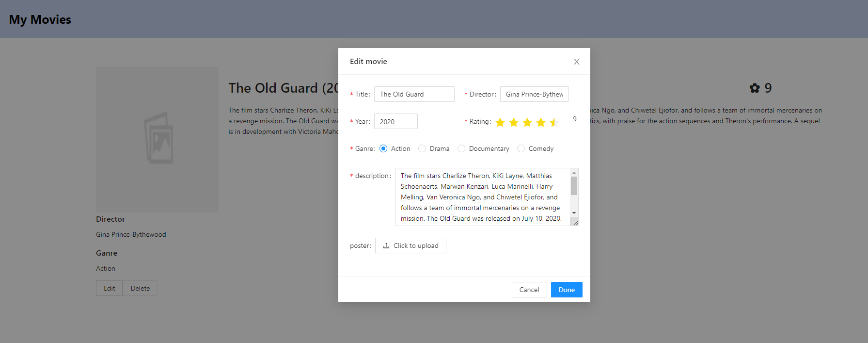
Task: Click the My Movies header title
Action: pyautogui.click(x=40, y=19)
